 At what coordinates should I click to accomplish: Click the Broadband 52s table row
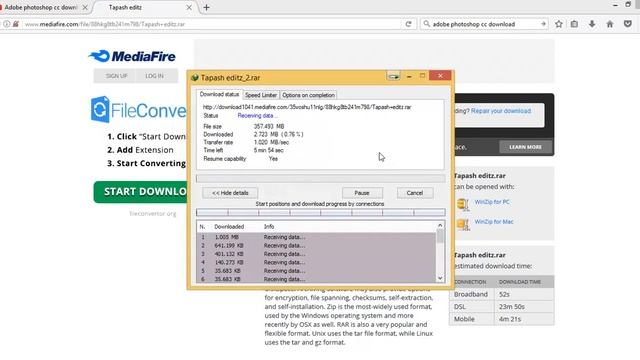tap(502, 294)
